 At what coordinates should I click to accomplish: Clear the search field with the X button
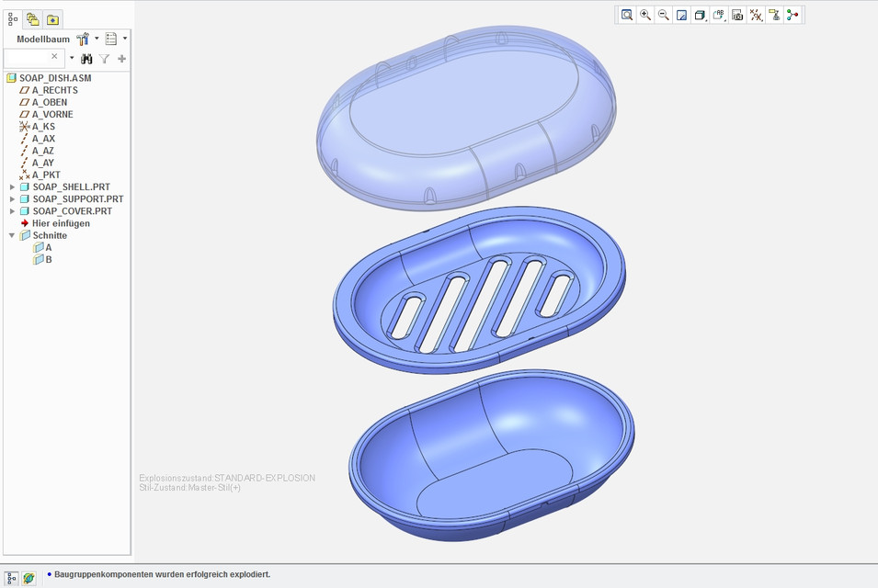tap(54, 57)
